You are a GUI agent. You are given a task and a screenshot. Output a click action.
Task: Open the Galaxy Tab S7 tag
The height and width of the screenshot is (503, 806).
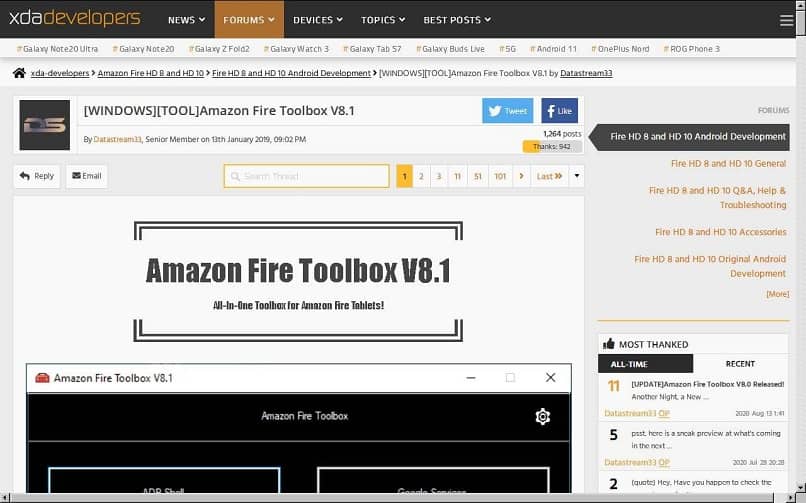coord(372,49)
